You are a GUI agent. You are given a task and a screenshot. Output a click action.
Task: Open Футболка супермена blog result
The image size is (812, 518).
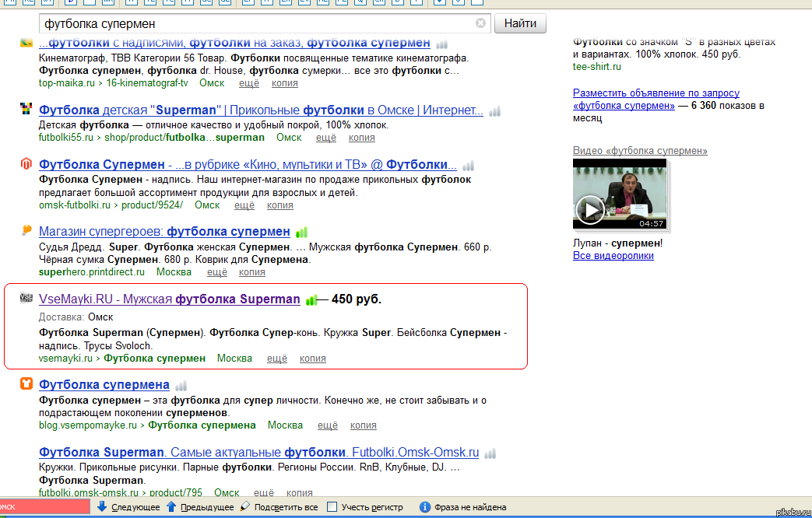[104, 384]
